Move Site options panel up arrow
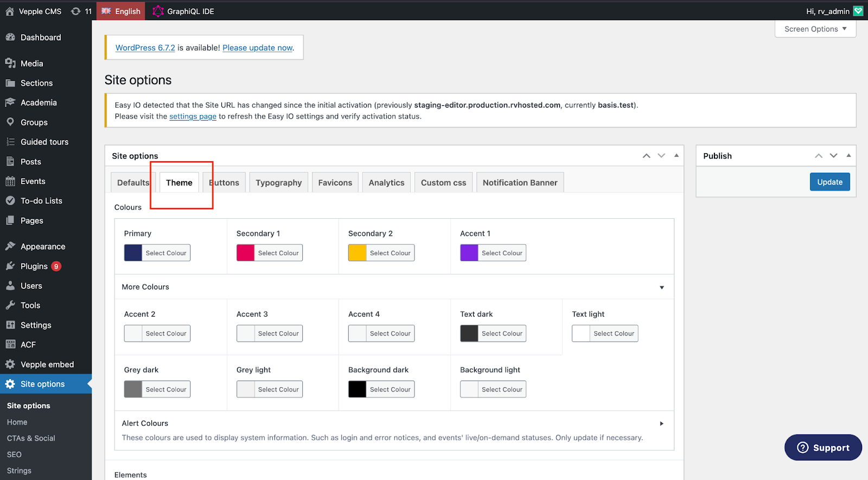Image resolution: width=868 pixels, height=480 pixels. [x=647, y=156]
